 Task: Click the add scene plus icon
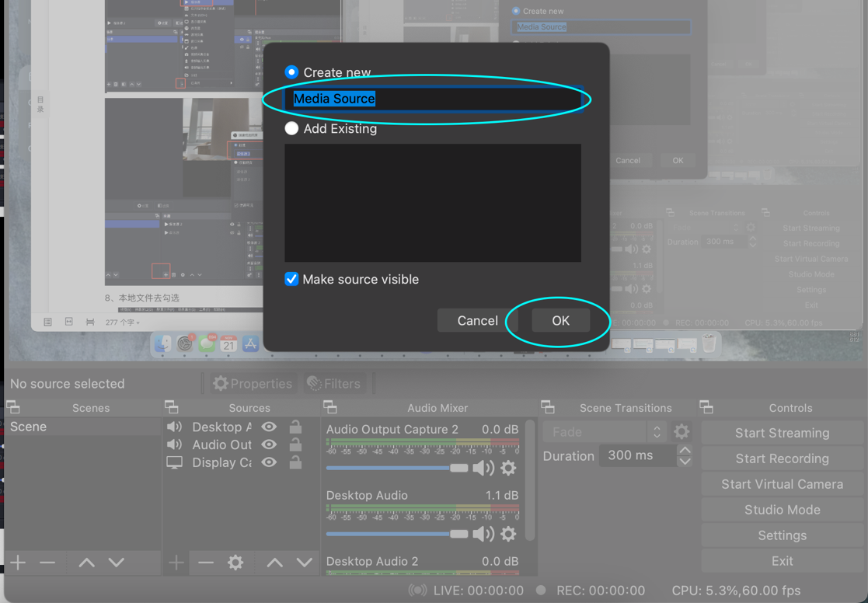[x=18, y=562]
